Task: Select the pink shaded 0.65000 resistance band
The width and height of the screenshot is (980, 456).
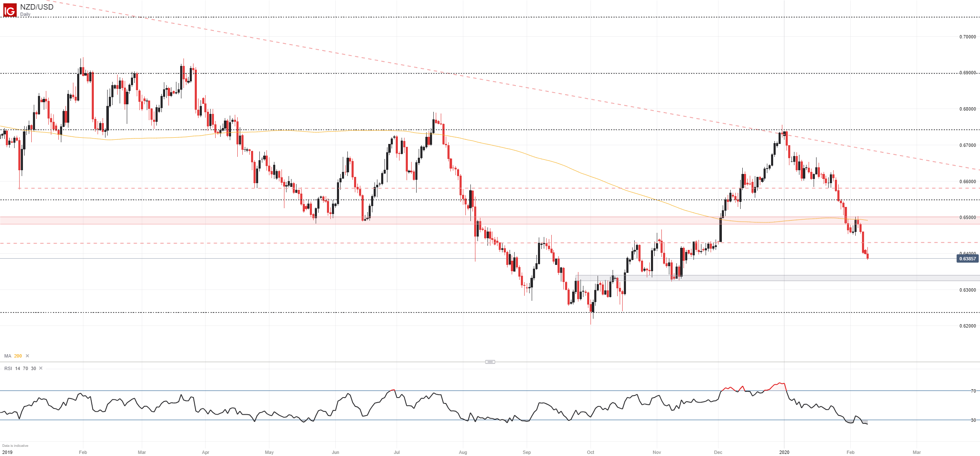Action: pos(490,220)
